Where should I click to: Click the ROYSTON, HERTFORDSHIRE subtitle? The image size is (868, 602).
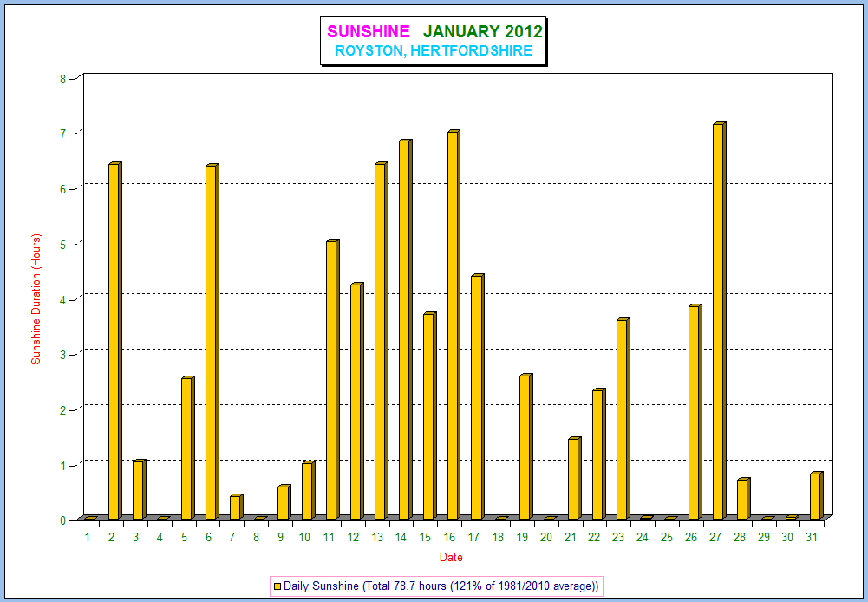pos(434,51)
